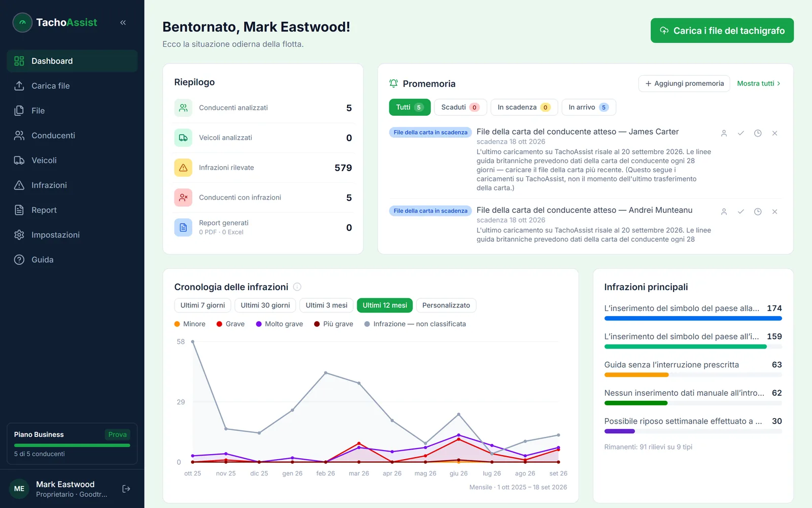812x508 pixels.
Task: Open the Guida help page
Action: [x=72, y=260]
